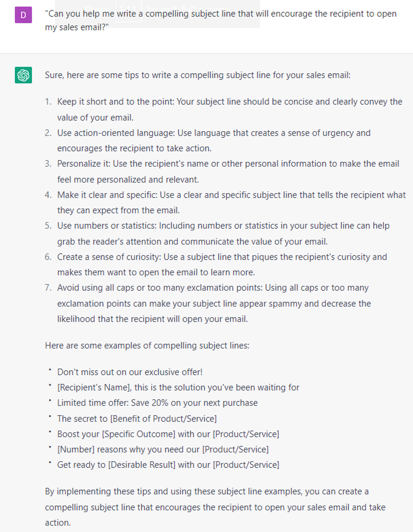Click the 'Sure, here are some tips' intro sentence

click(198, 75)
